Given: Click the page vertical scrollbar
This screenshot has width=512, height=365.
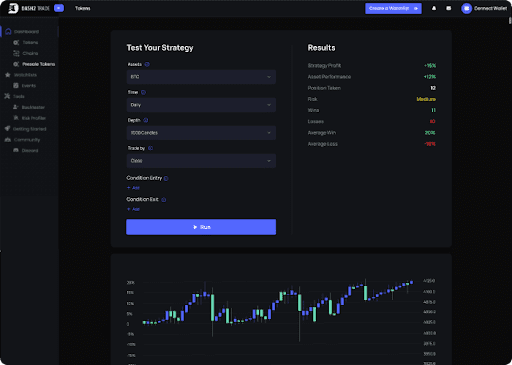Looking at the screenshot, I should (x=510, y=21).
